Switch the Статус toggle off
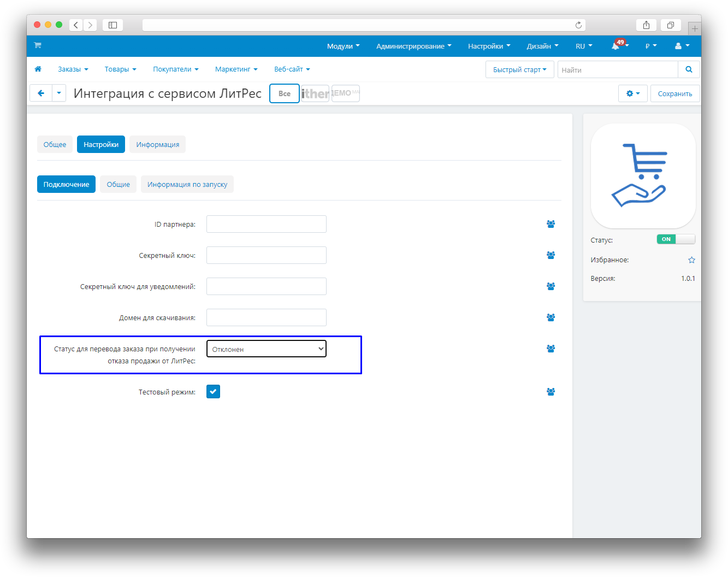 tap(676, 239)
